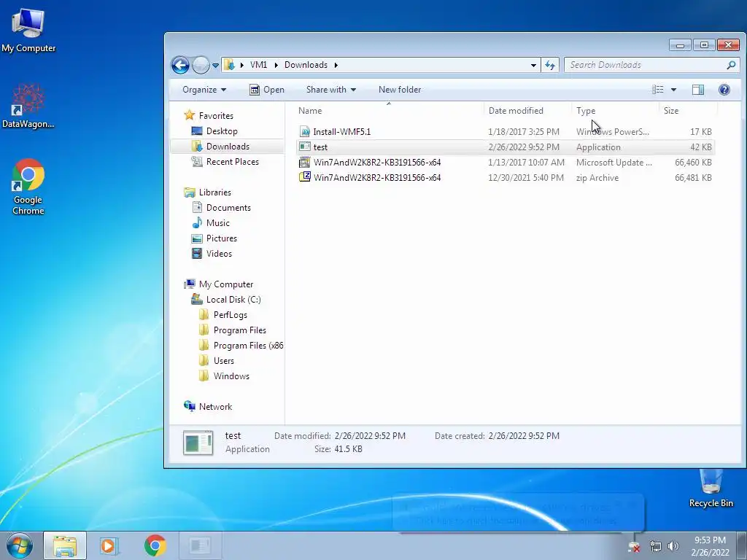
Task: Click the test application taskbar button
Action: click(x=200, y=545)
